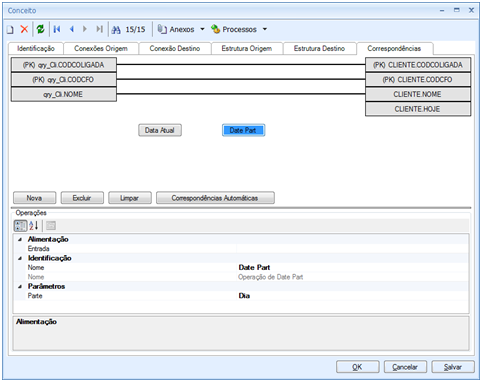Select the CLIENTE.CODCFO destination field
Screen dimensions: 482x382
pos(418,80)
